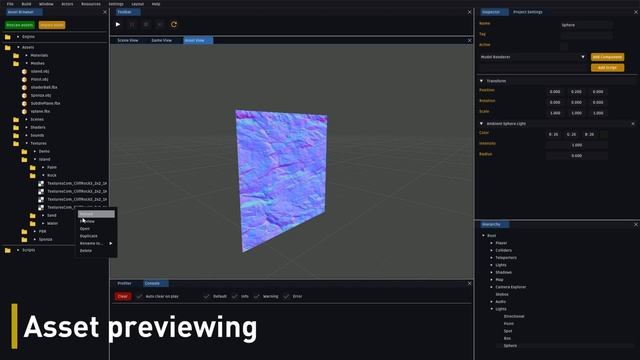640x360 pixels.
Task: Expand the Camera Explorer node arrow
Action: coord(491,287)
